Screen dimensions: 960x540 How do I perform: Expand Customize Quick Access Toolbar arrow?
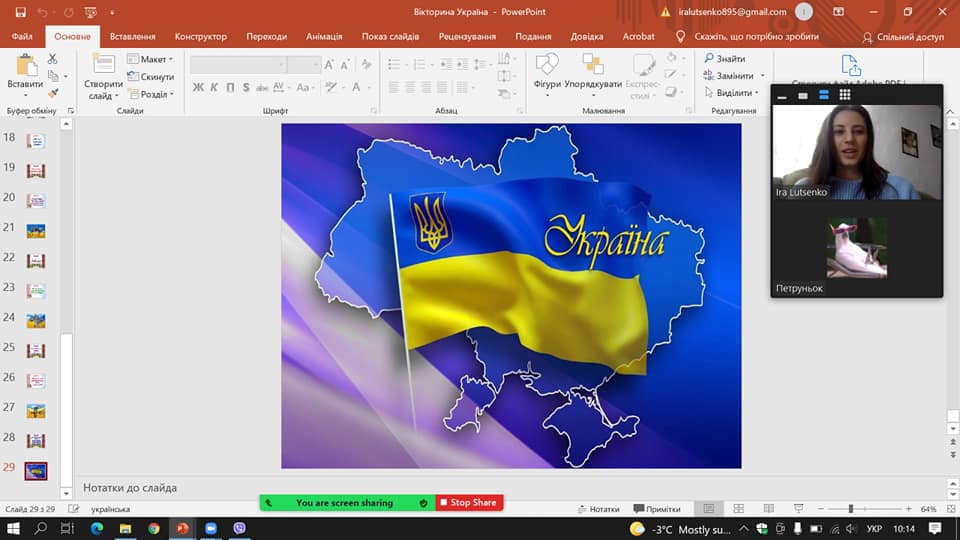pos(112,12)
